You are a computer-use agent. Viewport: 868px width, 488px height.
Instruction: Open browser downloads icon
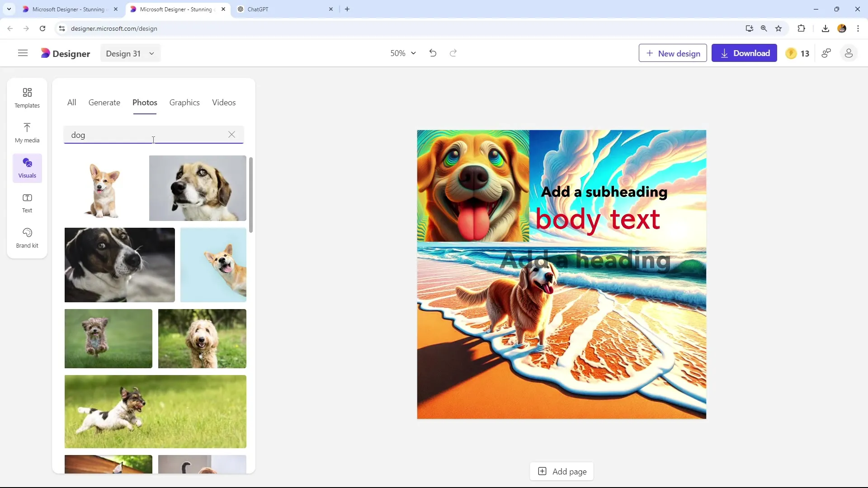tap(826, 28)
